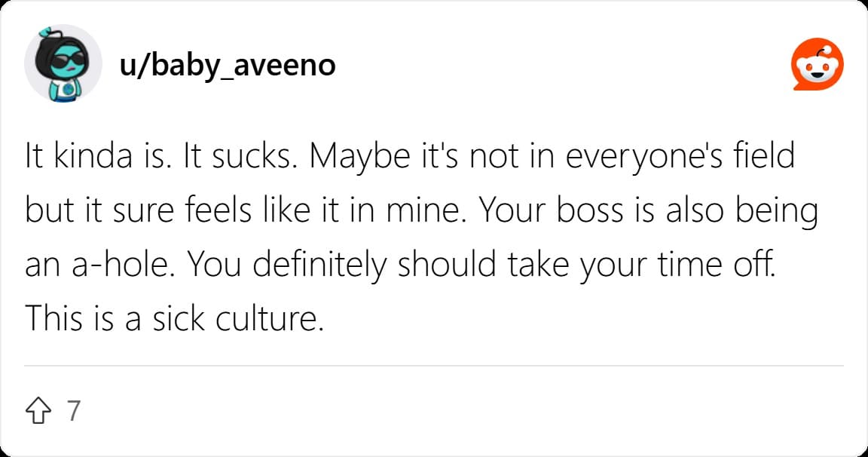The height and width of the screenshot is (457, 868).
Task: Click the word "a-hole" in the comment
Action: (x=120, y=265)
